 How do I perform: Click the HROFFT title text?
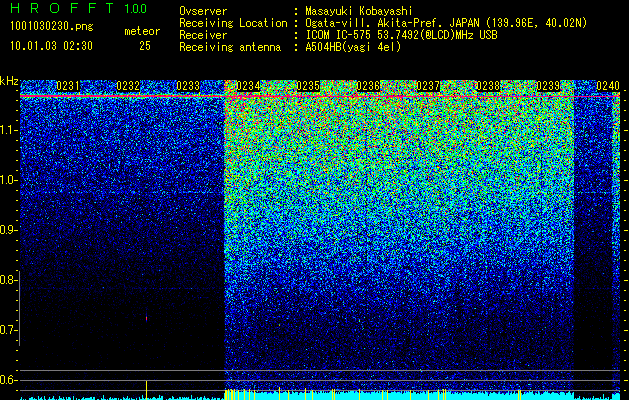(x=62, y=8)
